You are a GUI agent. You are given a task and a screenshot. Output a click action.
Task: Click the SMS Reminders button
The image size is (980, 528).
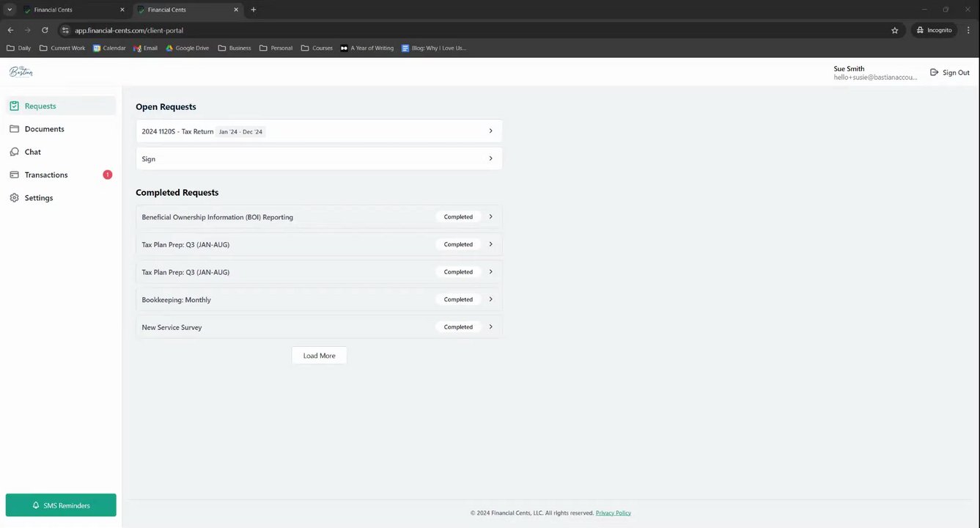pyautogui.click(x=61, y=505)
